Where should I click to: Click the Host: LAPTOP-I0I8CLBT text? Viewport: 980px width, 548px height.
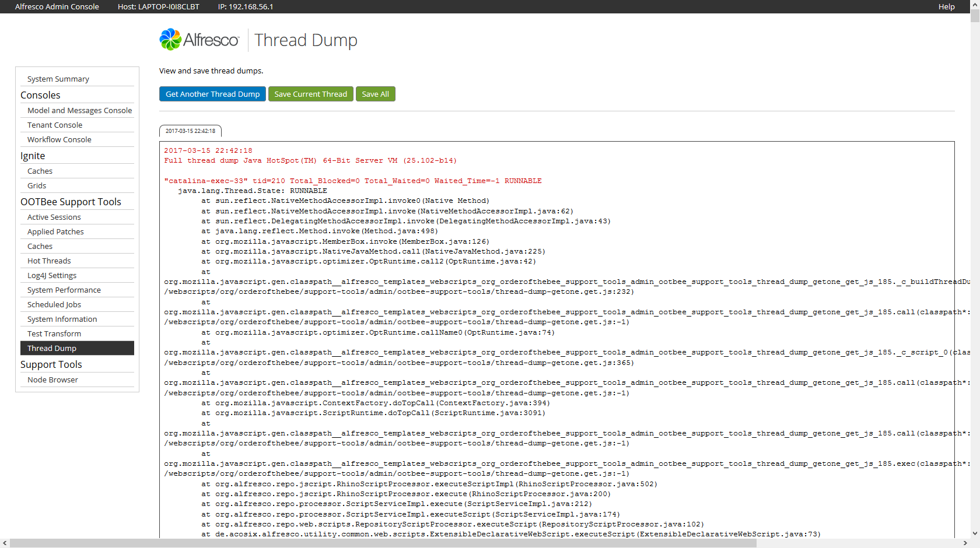[x=158, y=6]
